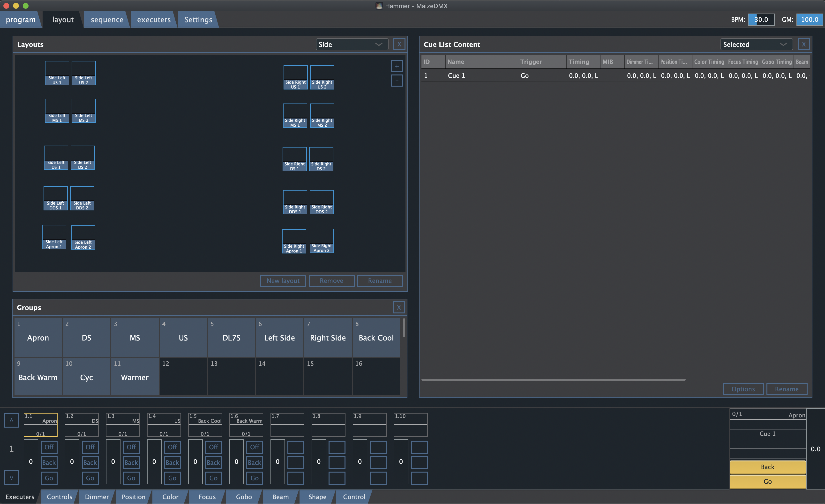Adjust executer 1.2 DS fader
Viewport: 825px width, 504px height.
(72, 461)
